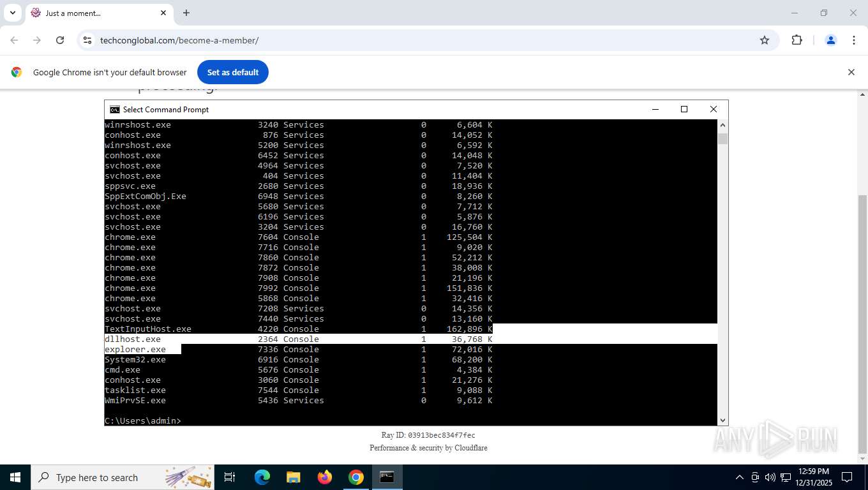Click the WmiPrvSE.exe process row
This screenshot has height=490, width=868.
(x=299, y=401)
